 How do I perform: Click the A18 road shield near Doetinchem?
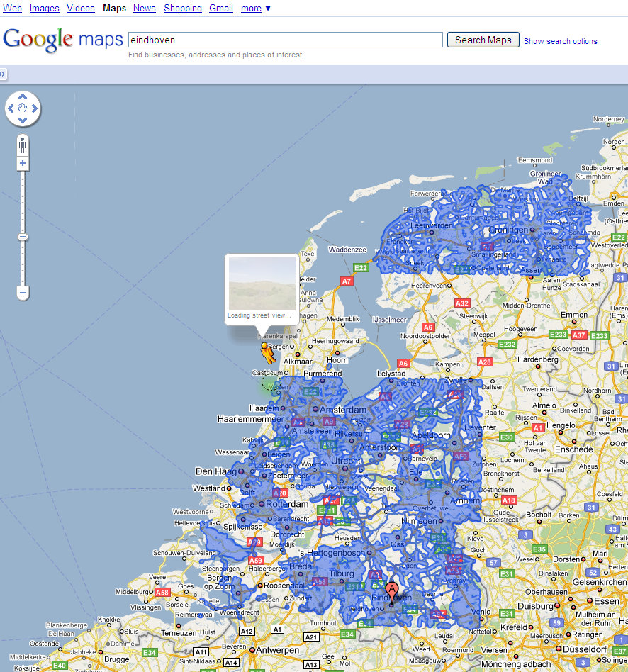click(508, 500)
